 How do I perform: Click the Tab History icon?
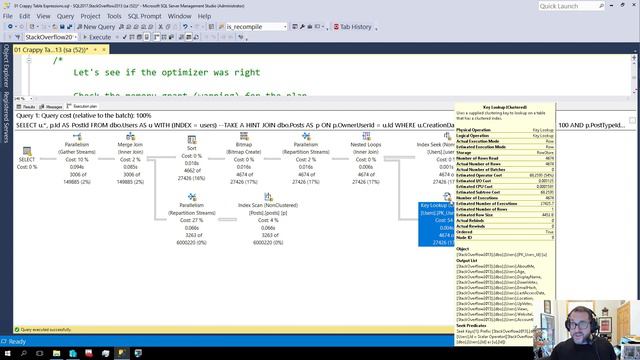[336, 27]
